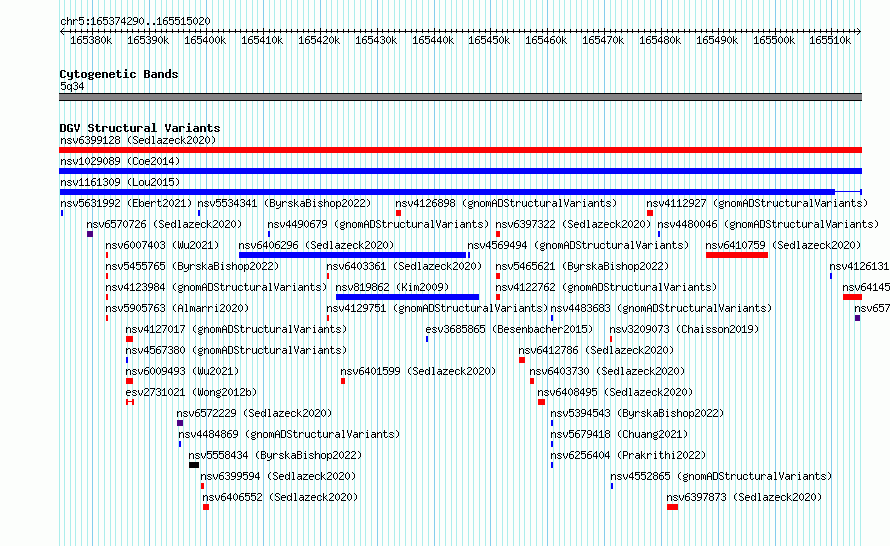Open esv3685865 (Besenbacher2015) label
This screenshot has width=890, height=546.
[509, 329]
